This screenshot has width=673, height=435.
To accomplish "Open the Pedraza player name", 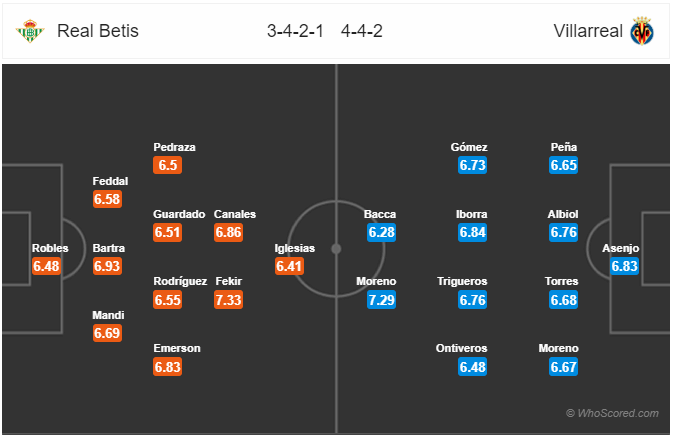I will point(174,147).
